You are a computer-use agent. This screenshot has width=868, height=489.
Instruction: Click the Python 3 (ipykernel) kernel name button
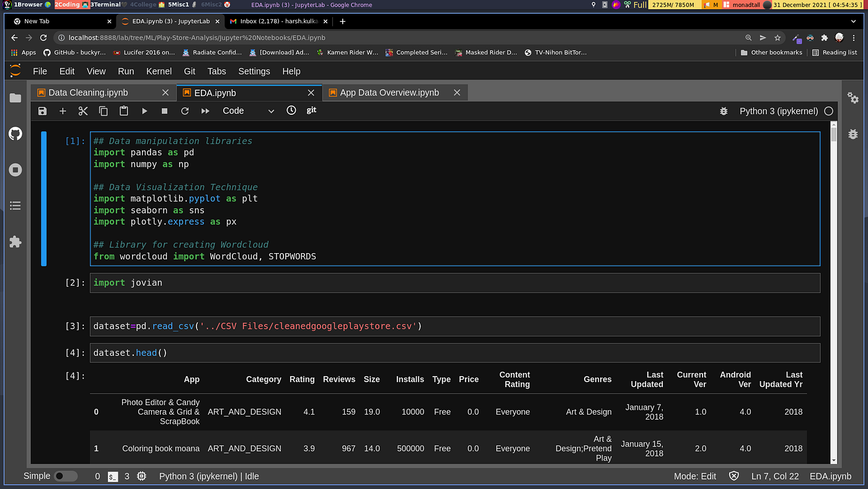pos(779,111)
